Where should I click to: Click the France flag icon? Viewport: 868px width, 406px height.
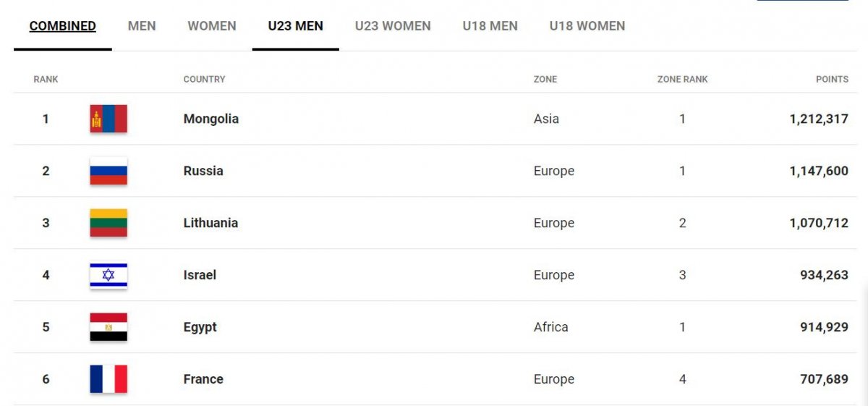pos(109,379)
